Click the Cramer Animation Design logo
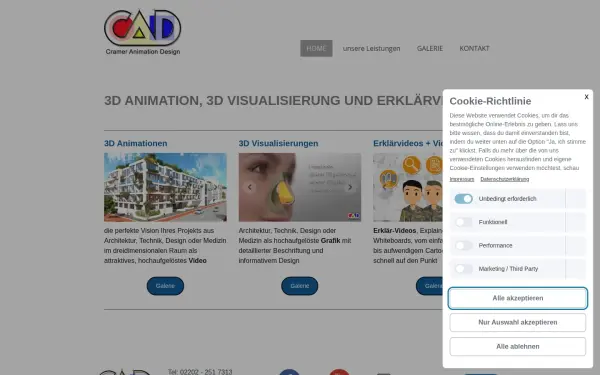The image size is (600, 375). (x=142, y=33)
